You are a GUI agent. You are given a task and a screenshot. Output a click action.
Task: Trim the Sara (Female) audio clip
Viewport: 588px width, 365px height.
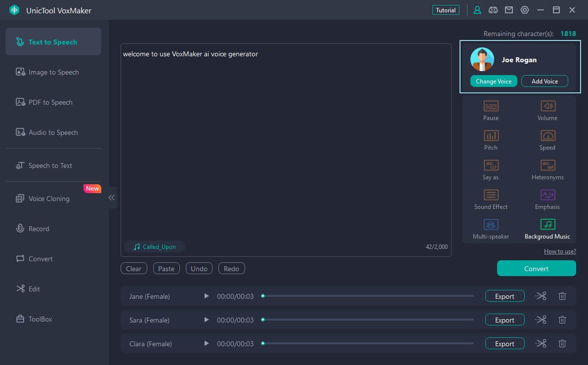click(x=541, y=320)
